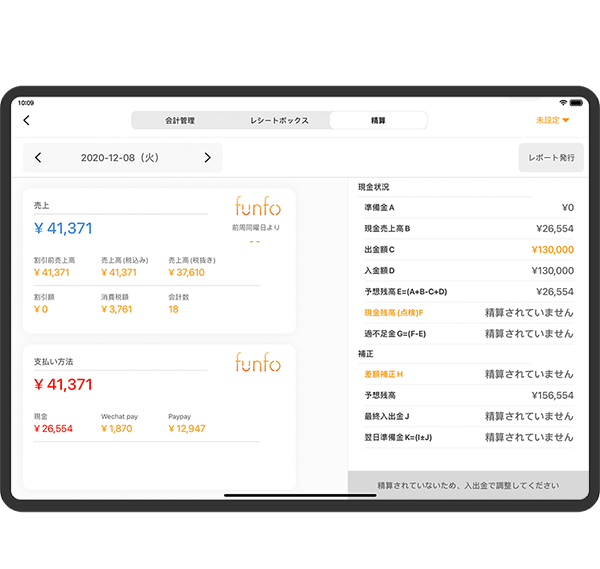This screenshot has width=600, height=569.
Task: Click the 過不足金G=(F-E) label
Action: pyautogui.click(x=395, y=334)
